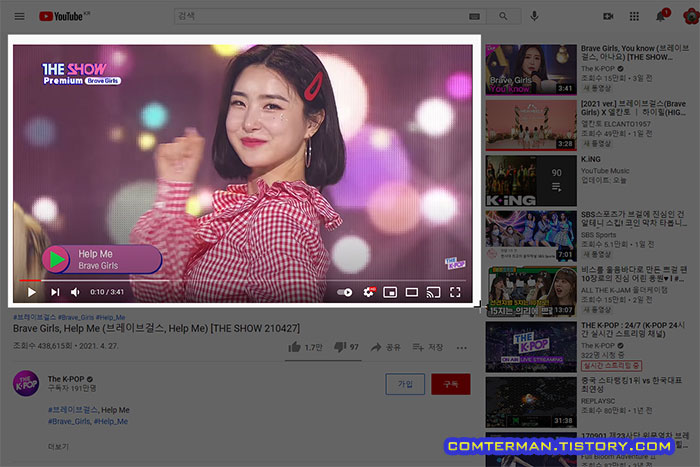The height and width of the screenshot is (467, 700).
Task: Open the player settings gear
Action: pos(369,292)
